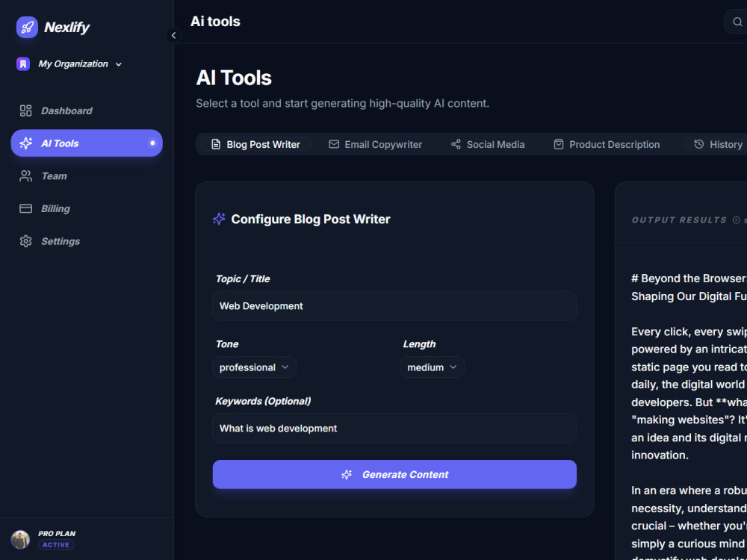Switch to the Blog Post Writer tab

tap(255, 144)
